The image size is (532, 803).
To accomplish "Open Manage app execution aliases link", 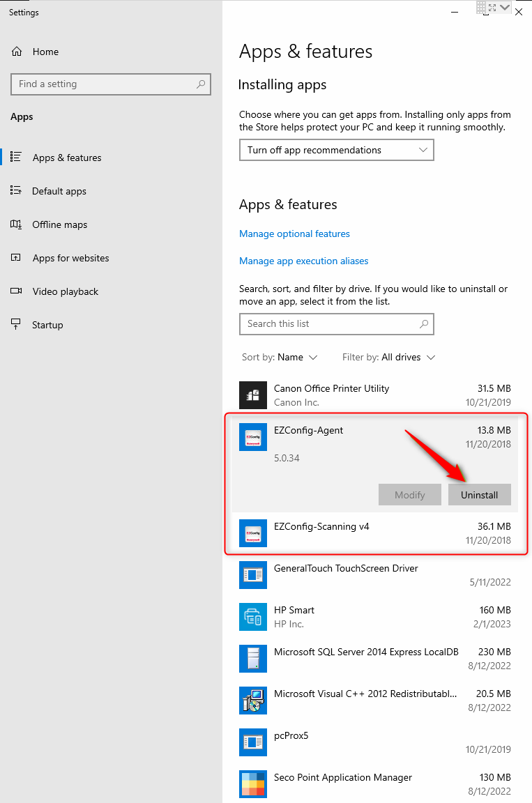I will coord(303,261).
